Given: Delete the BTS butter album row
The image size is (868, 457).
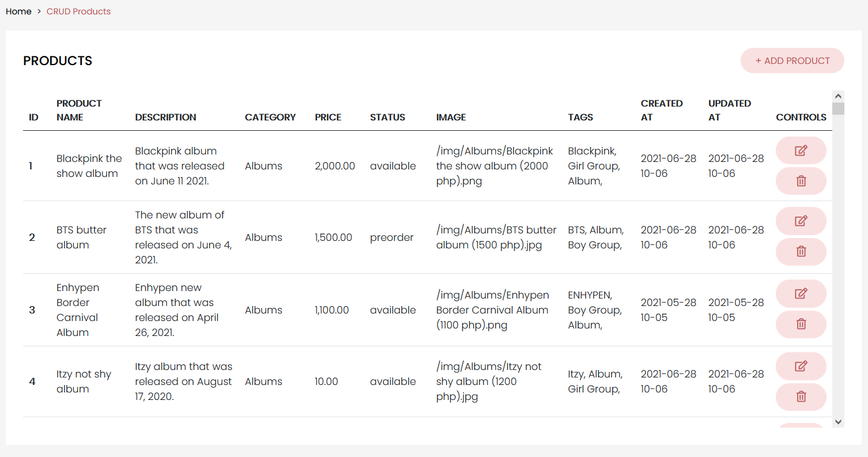Looking at the screenshot, I should click(801, 251).
